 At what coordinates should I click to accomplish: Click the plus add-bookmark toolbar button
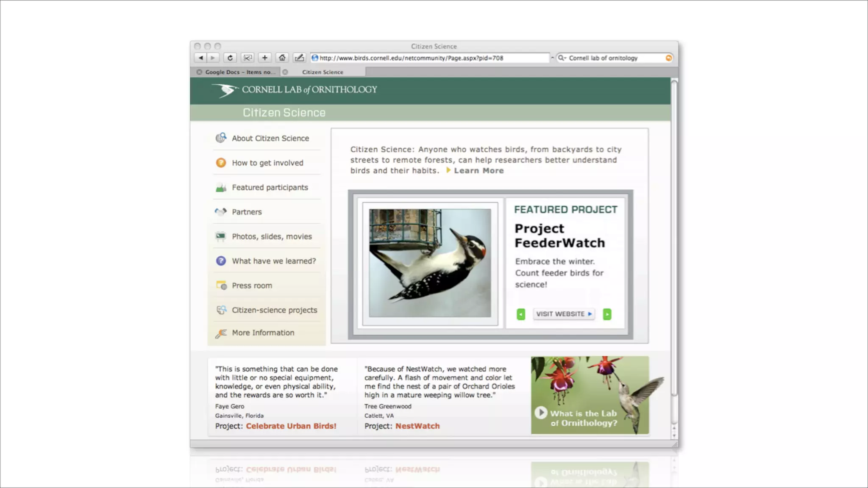[x=264, y=58]
